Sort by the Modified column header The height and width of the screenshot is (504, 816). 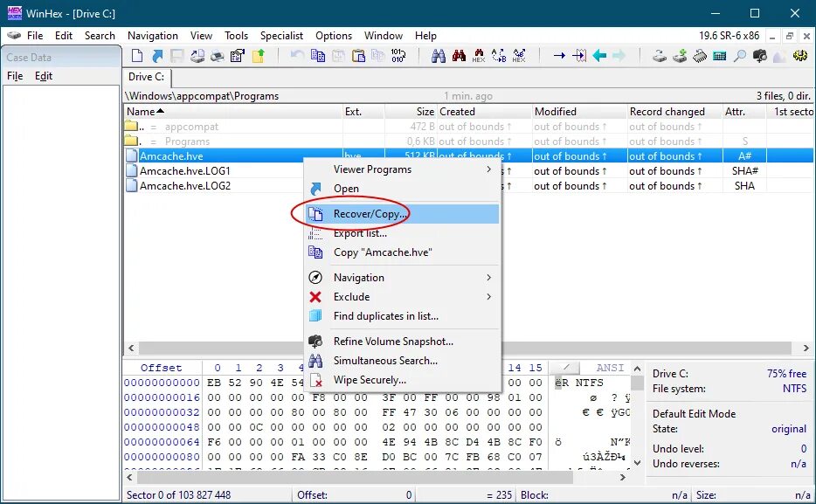click(580, 111)
